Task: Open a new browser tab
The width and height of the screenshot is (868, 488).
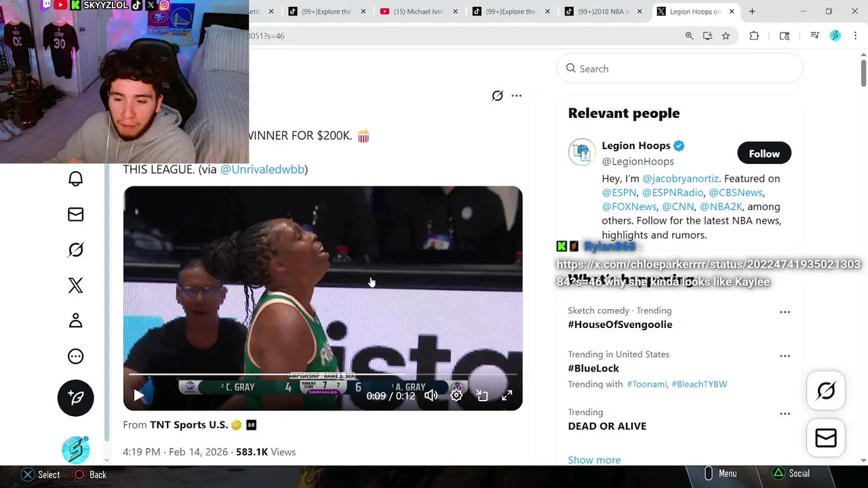Action: click(752, 12)
